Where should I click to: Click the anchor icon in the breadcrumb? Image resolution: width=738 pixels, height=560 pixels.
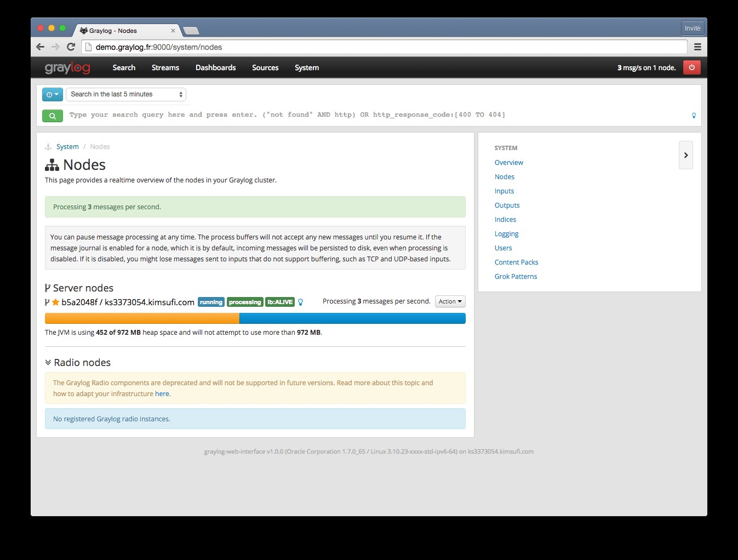coord(47,146)
